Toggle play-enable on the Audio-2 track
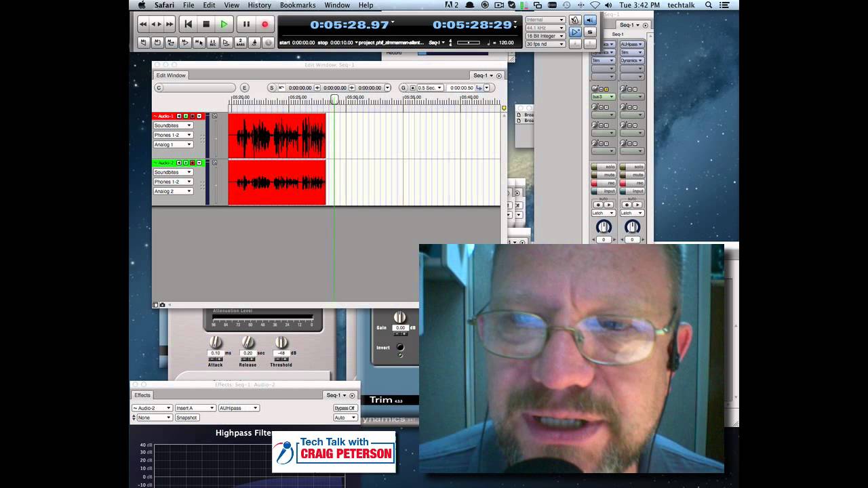This screenshot has height=488, width=868. coord(186,163)
